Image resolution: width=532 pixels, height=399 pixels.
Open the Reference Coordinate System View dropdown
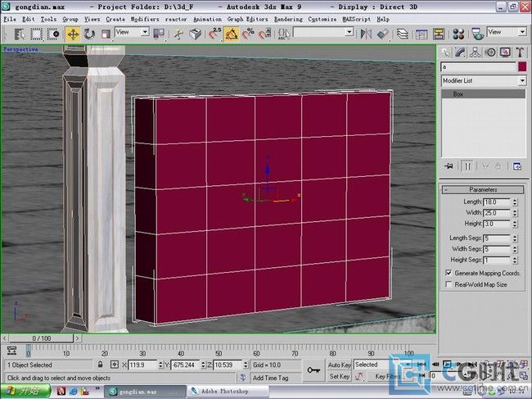pyautogui.click(x=132, y=32)
